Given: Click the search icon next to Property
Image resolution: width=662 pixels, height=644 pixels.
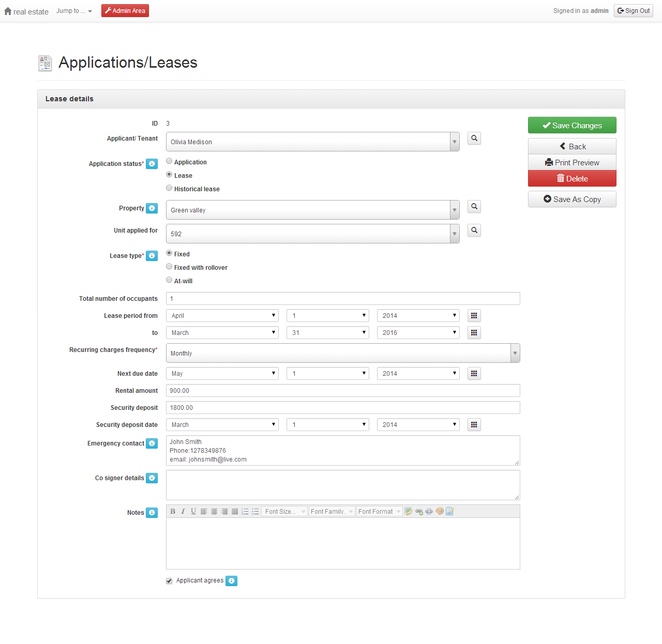Looking at the screenshot, I should [x=474, y=207].
